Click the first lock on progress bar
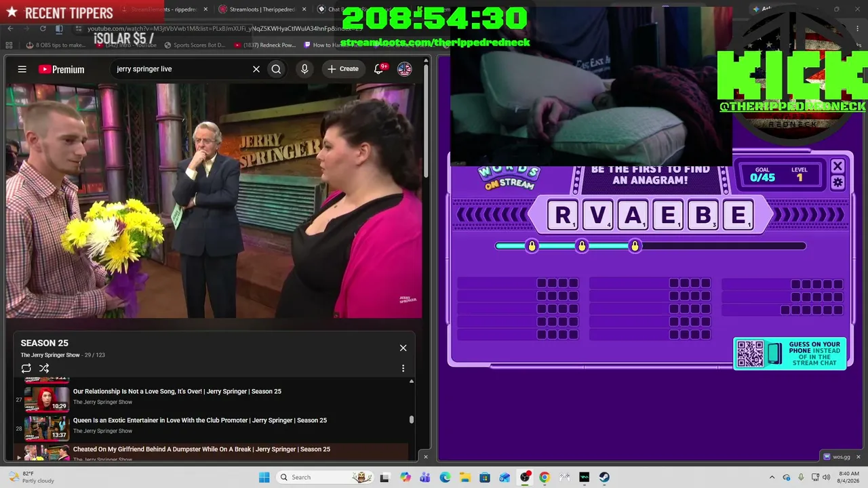This screenshot has height=488, width=868. 532,246
